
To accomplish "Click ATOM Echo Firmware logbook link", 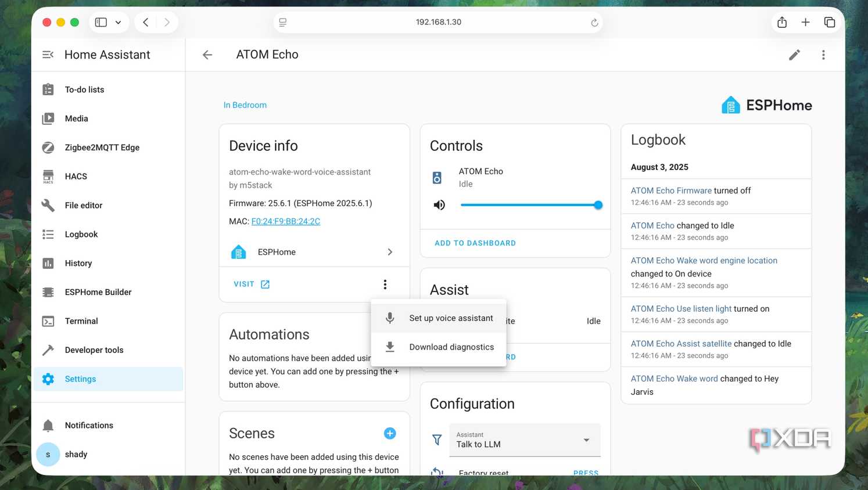I will point(671,190).
